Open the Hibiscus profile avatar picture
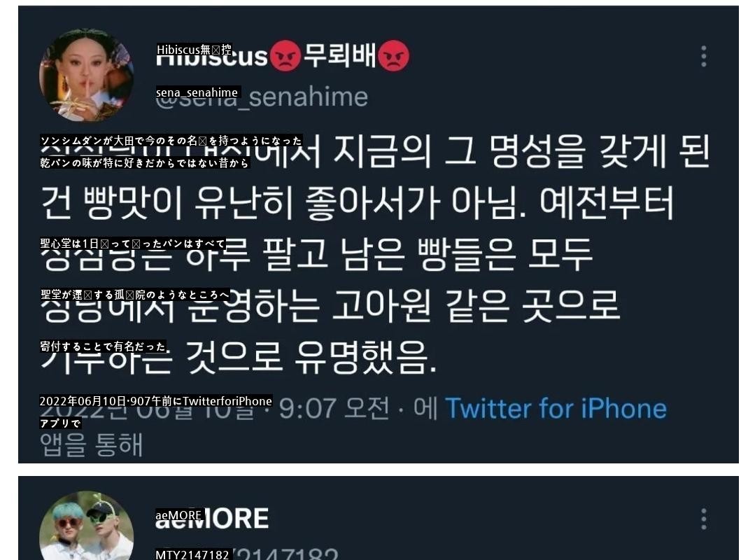 [86, 75]
